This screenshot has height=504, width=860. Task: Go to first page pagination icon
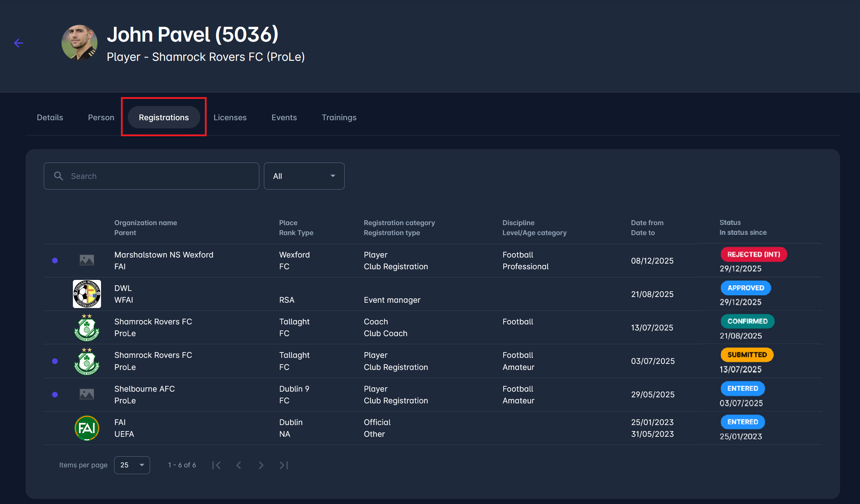[216, 465]
